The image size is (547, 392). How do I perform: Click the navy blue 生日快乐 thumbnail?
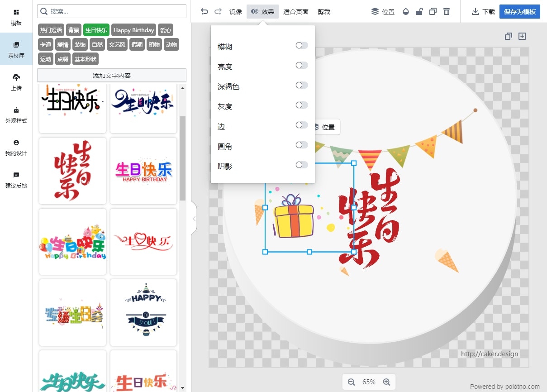(x=143, y=108)
